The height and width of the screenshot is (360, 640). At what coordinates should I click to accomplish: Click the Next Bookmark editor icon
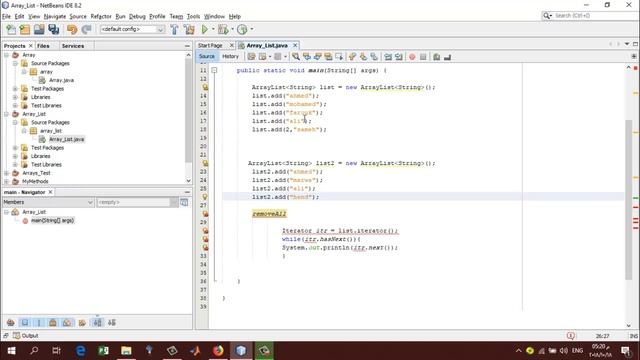363,57
